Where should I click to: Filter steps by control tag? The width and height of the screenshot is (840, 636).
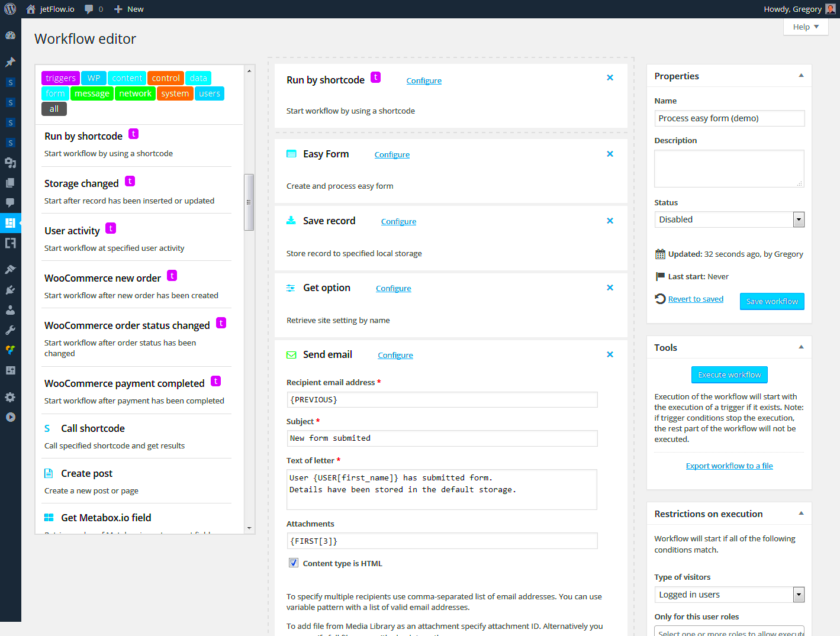166,78
